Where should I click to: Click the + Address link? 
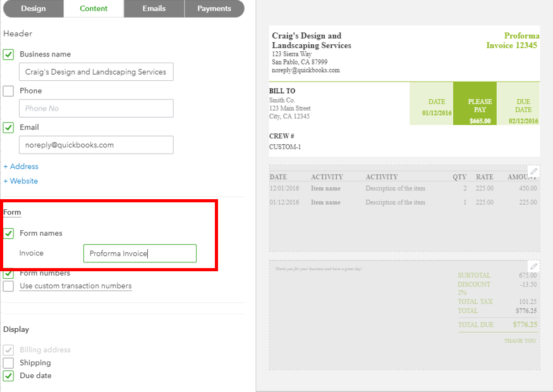pyautogui.click(x=21, y=167)
